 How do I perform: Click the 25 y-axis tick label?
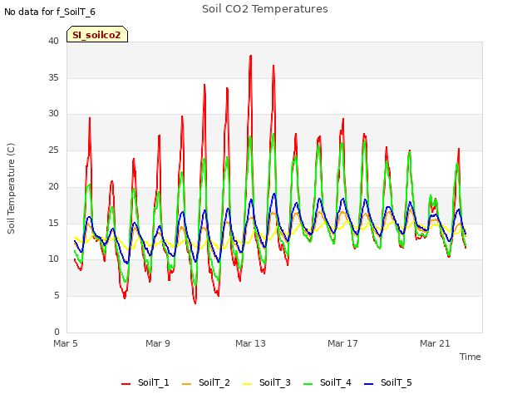53,150
